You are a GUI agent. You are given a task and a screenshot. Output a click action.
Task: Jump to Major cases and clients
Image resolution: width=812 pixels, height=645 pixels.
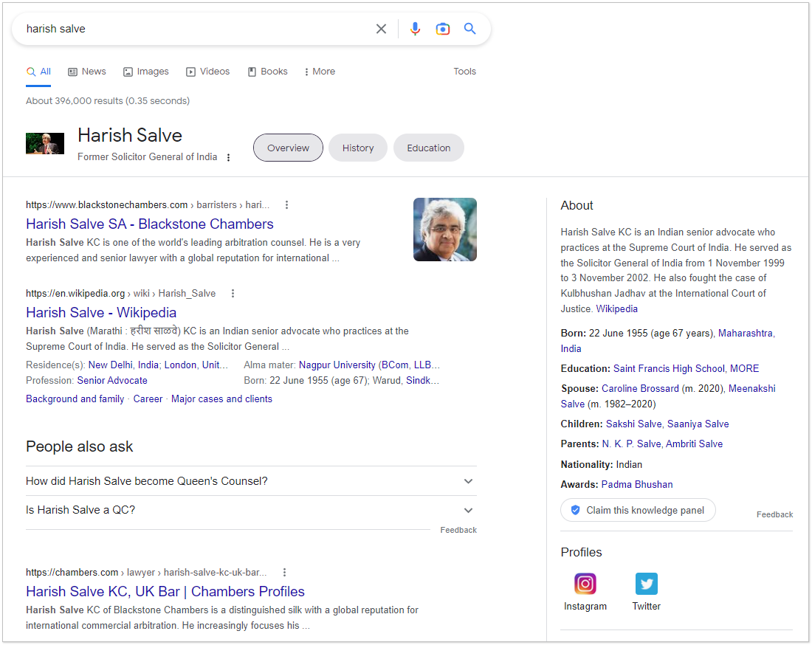221,399
